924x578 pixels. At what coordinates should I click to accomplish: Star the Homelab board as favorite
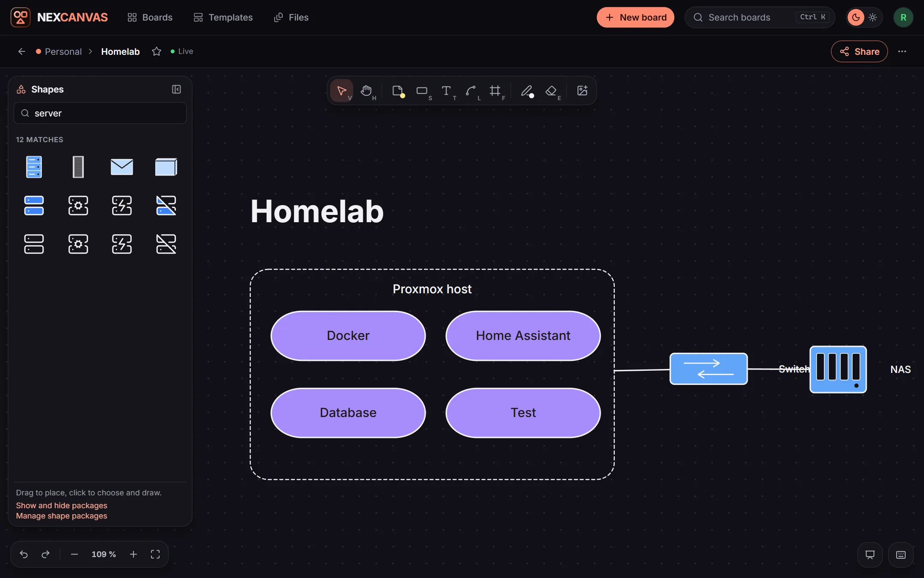[x=157, y=51]
